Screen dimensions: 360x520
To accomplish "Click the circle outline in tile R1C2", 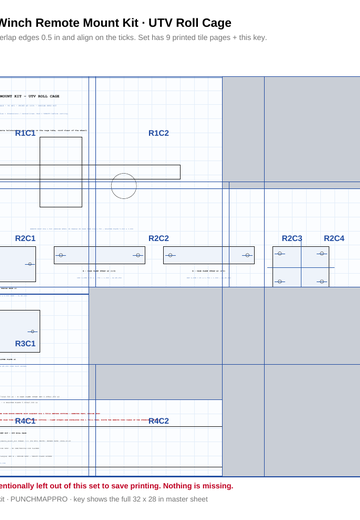I will click(x=124, y=186).
